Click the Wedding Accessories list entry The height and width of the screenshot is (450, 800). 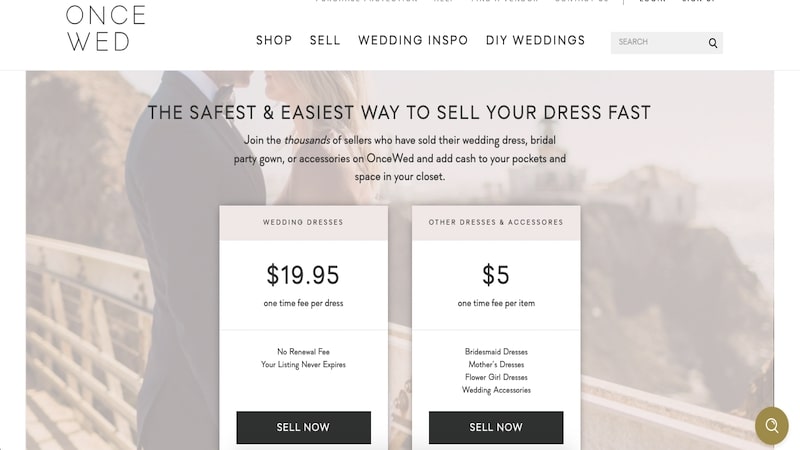(496, 390)
